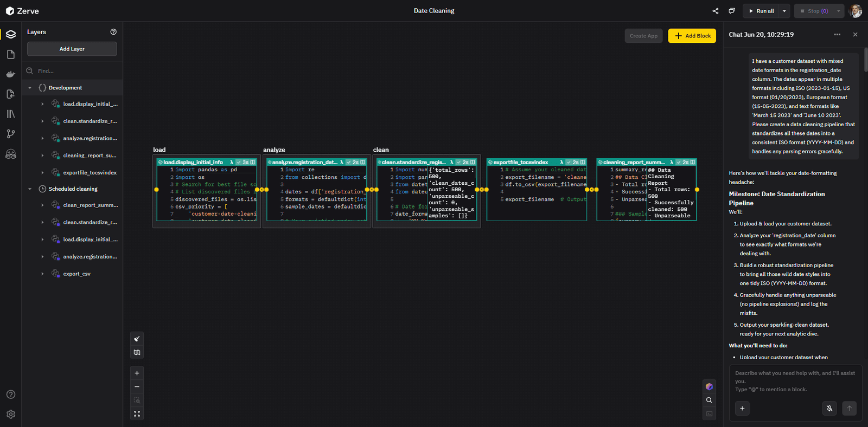Image resolution: width=868 pixels, height=427 pixels.
Task: Open the Docker whale environment icon
Action: coord(10,74)
